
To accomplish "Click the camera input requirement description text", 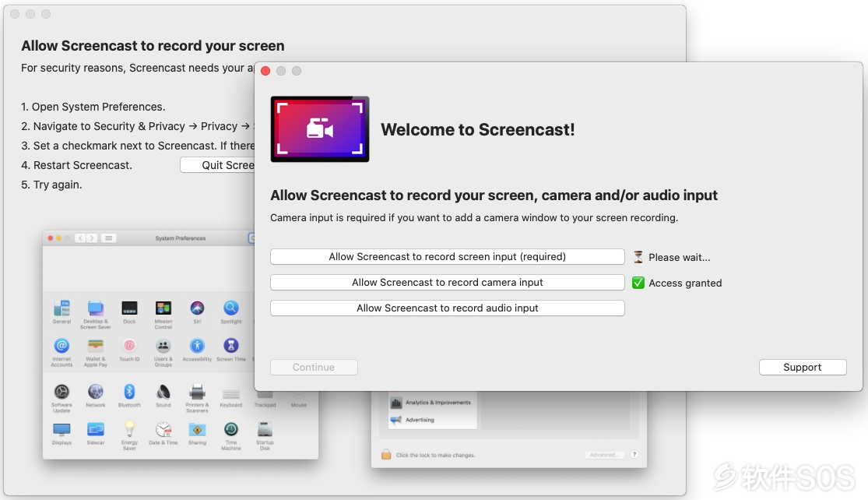I will click(x=474, y=217).
